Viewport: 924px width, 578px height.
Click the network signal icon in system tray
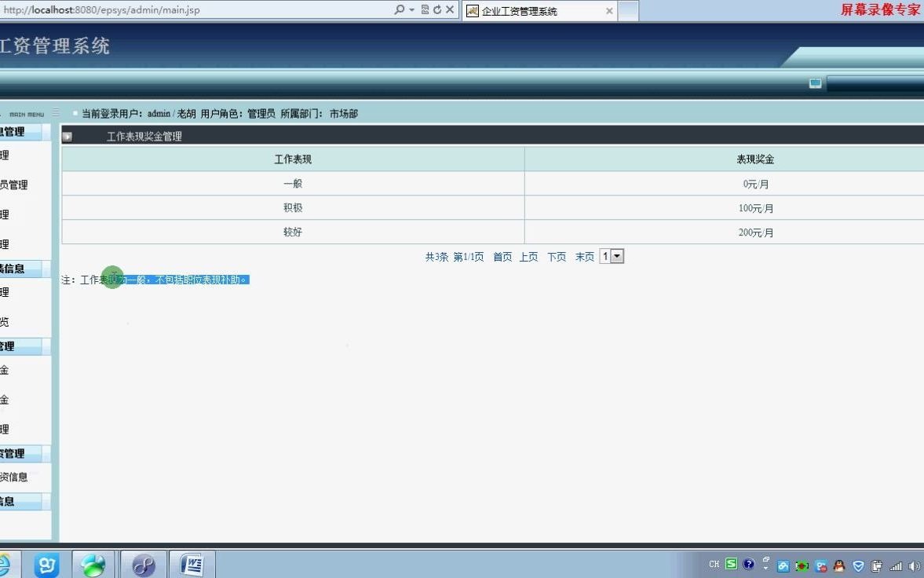895,565
